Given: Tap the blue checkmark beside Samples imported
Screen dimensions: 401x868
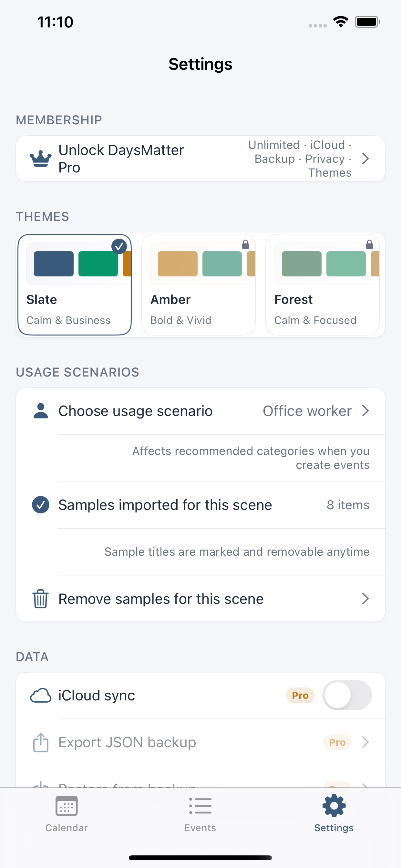Looking at the screenshot, I should click(40, 505).
